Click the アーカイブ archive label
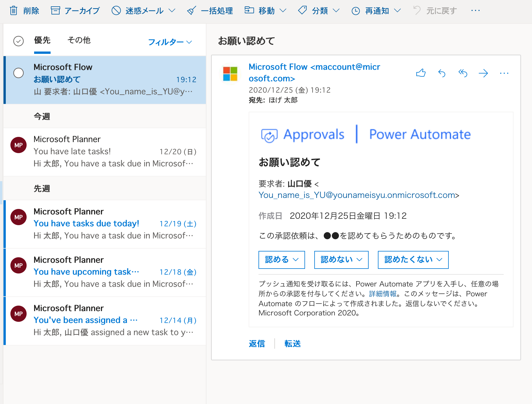 pyautogui.click(x=82, y=11)
